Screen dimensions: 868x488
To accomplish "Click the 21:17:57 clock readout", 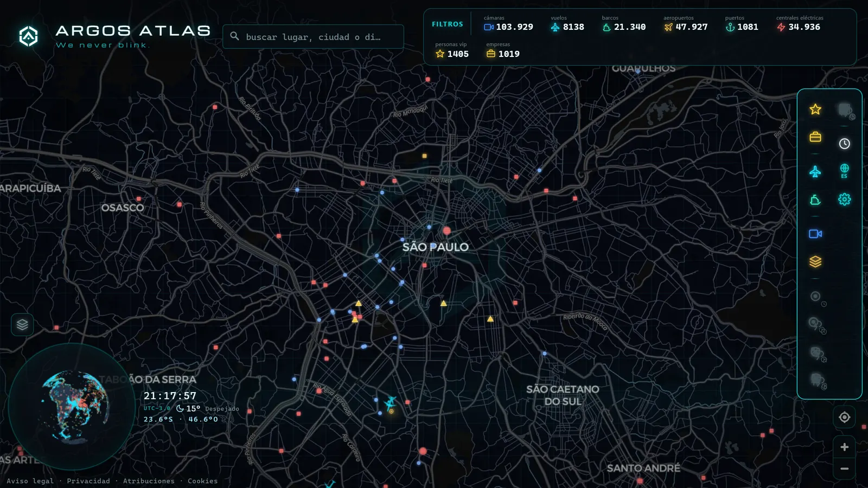I will coord(170,396).
